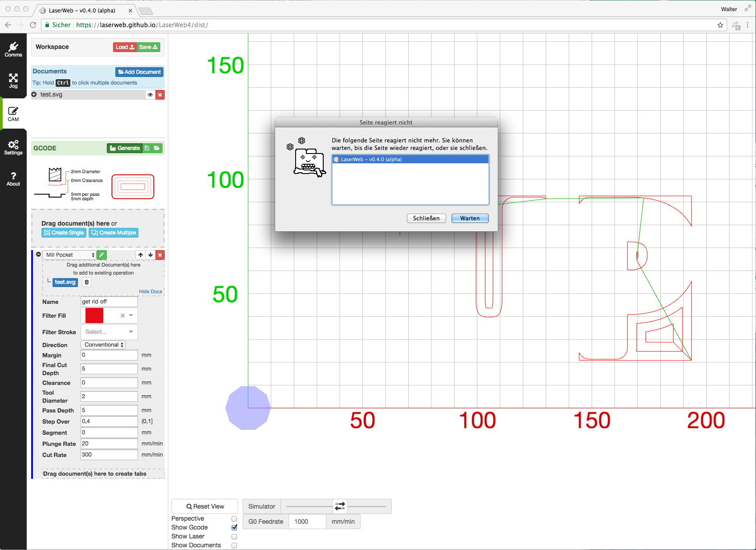
Task: Click the Simulator slider handle
Action: pyautogui.click(x=340, y=506)
